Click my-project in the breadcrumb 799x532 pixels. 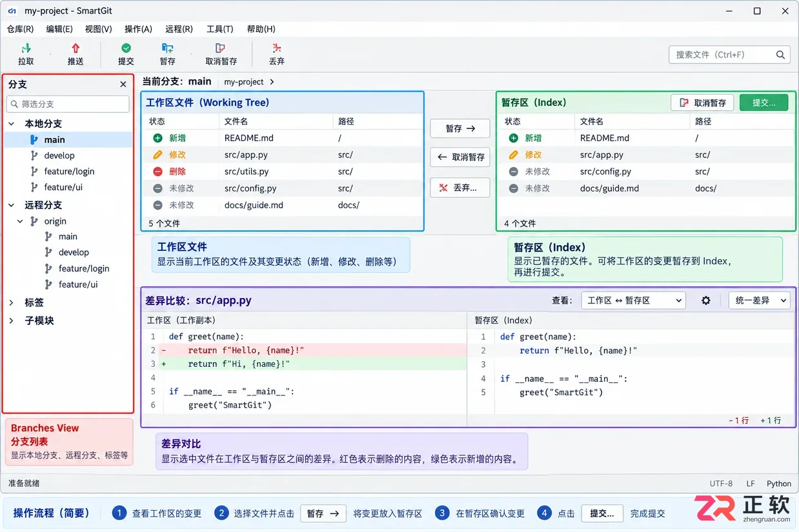coord(244,82)
